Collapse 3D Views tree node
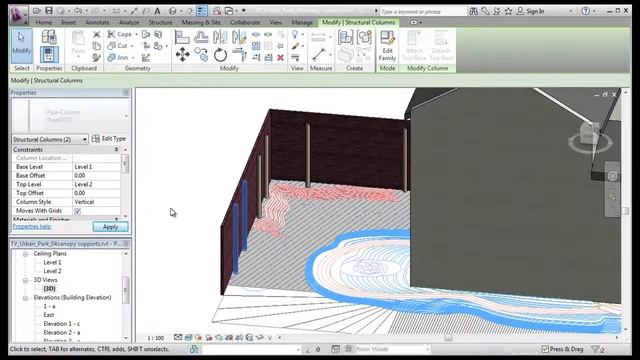This screenshot has height=360, width=640. click(25, 280)
